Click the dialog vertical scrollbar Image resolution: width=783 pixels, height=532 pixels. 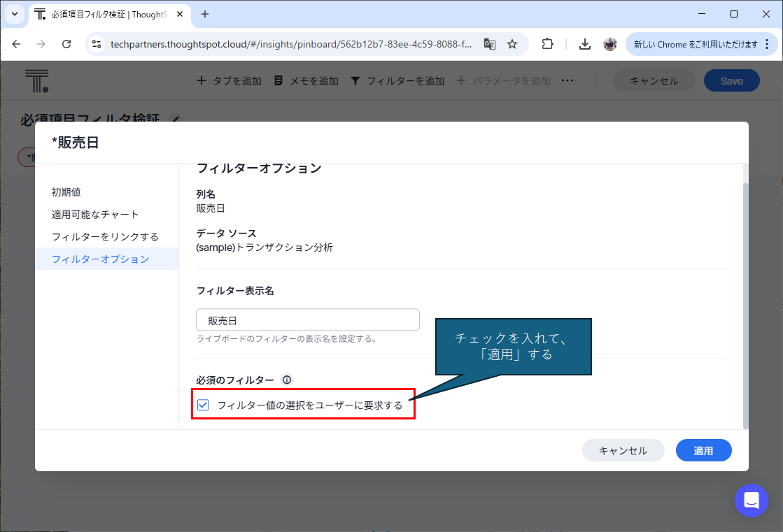pyautogui.click(x=745, y=301)
